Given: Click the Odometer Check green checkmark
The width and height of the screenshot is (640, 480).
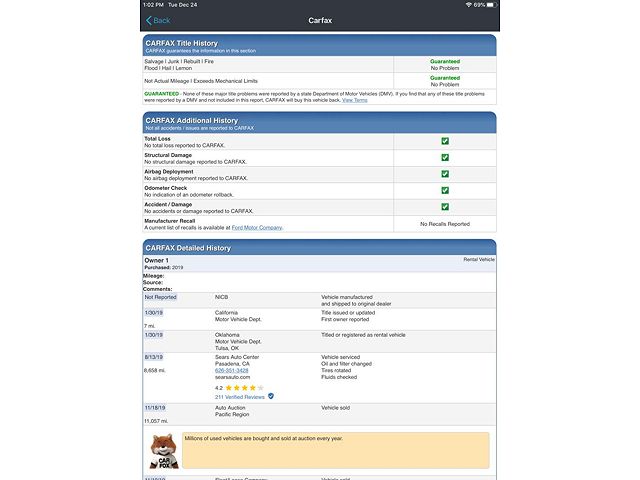Looking at the screenshot, I should (x=445, y=190).
